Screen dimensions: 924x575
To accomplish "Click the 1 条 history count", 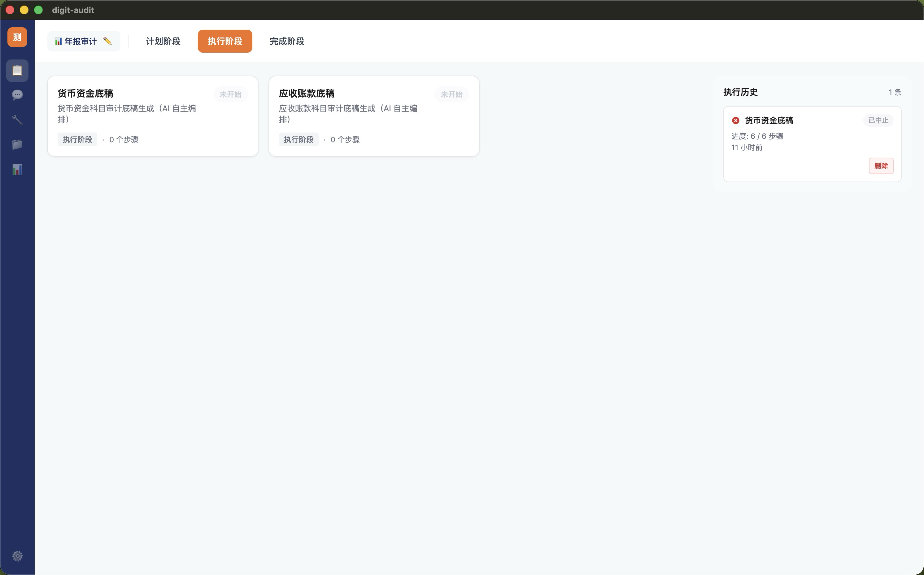I will click(895, 92).
